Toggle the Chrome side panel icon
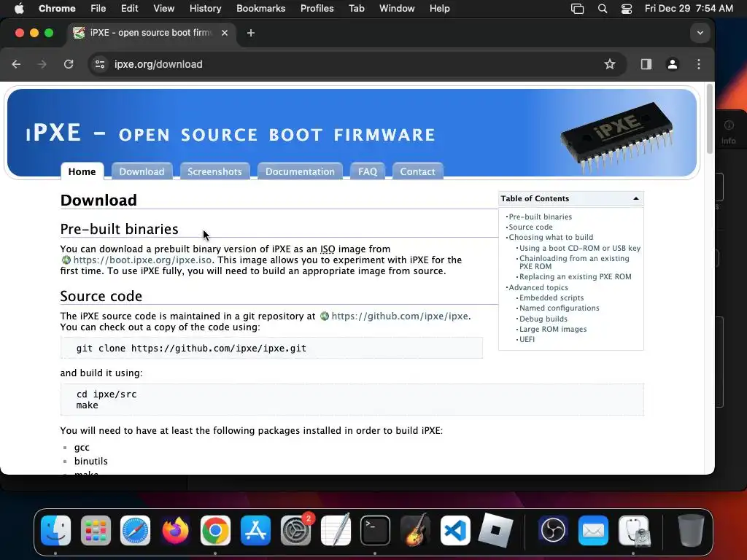The height and width of the screenshot is (560, 747). pyautogui.click(x=646, y=64)
